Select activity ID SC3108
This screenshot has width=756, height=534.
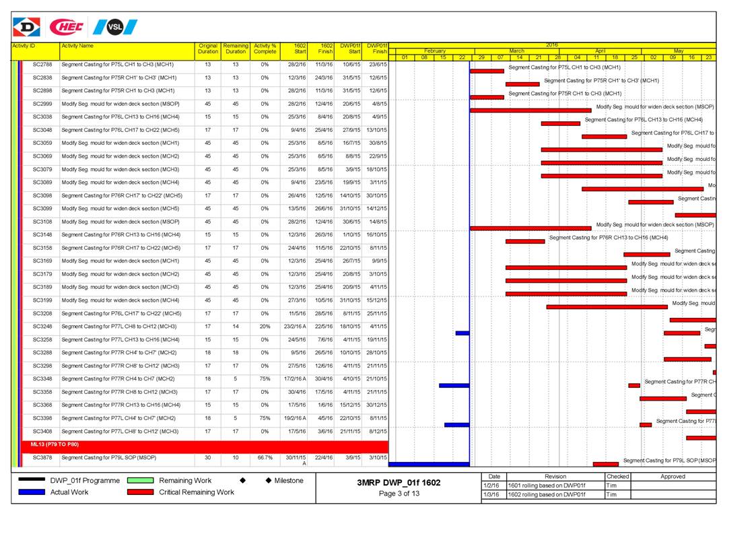[x=42, y=222]
